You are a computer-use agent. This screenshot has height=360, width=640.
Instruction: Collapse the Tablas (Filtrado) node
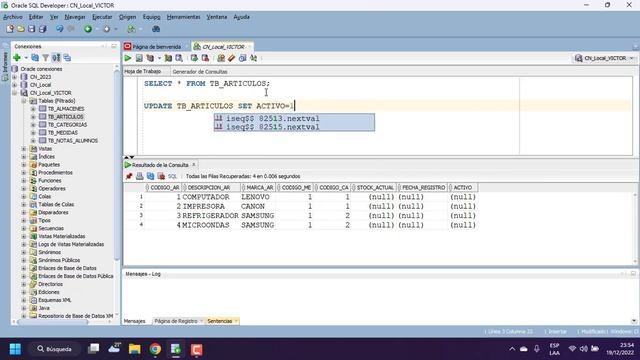tap(24, 101)
